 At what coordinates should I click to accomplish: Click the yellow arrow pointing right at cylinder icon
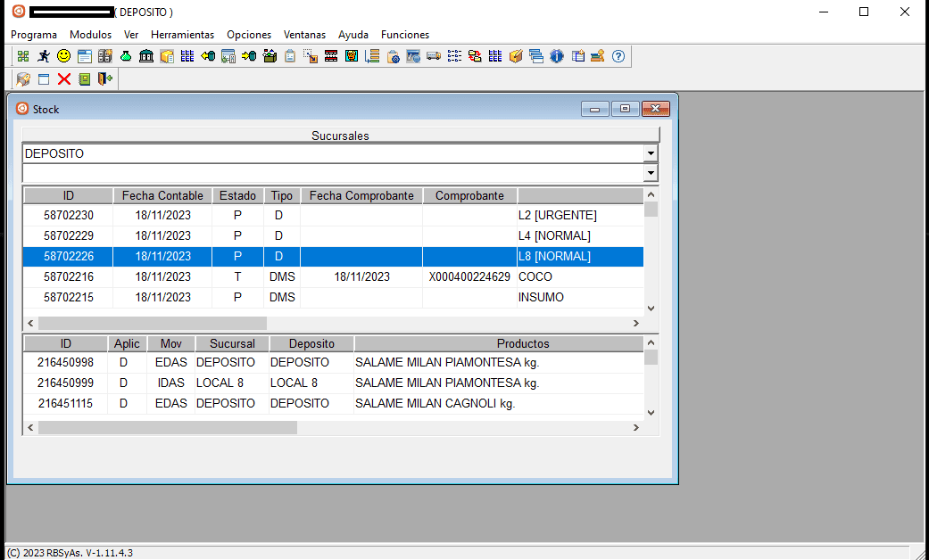tap(249, 56)
